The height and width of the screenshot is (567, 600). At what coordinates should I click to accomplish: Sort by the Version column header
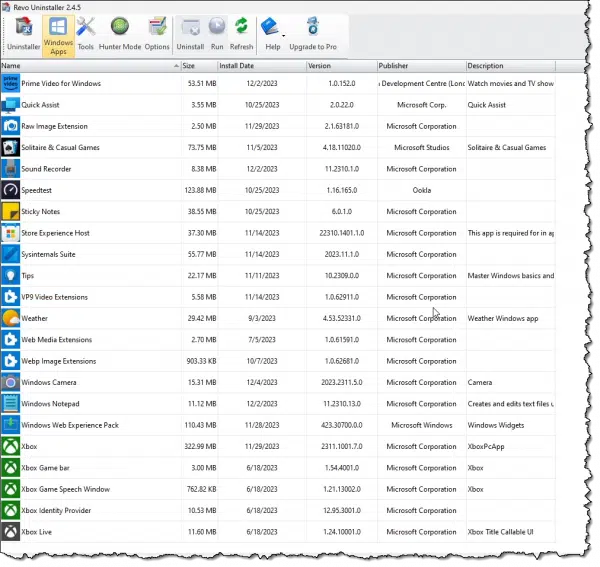(342, 66)
